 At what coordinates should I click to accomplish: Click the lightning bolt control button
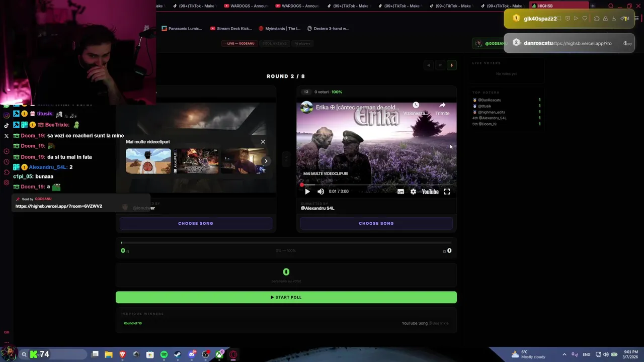click(451, 65)
